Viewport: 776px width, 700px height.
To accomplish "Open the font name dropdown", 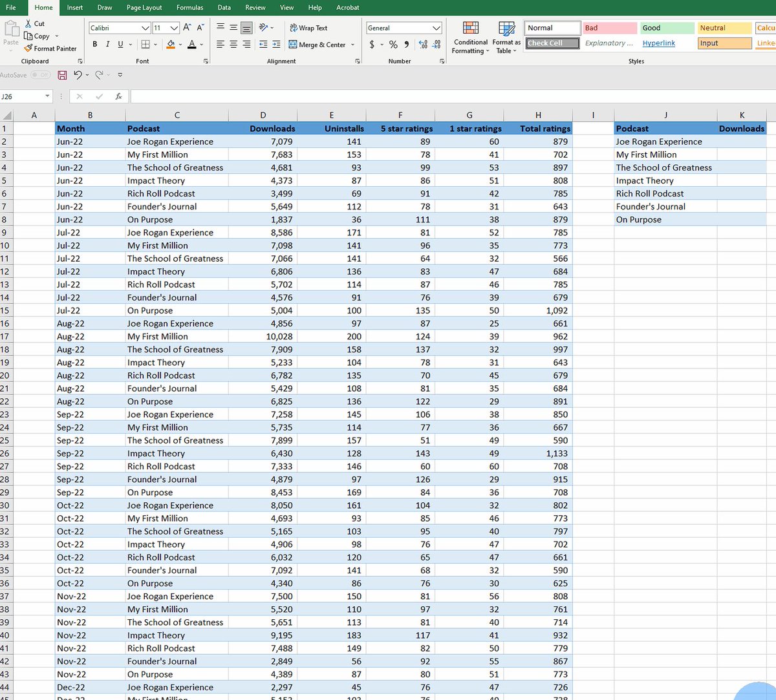I will click(x=145, y=28).
